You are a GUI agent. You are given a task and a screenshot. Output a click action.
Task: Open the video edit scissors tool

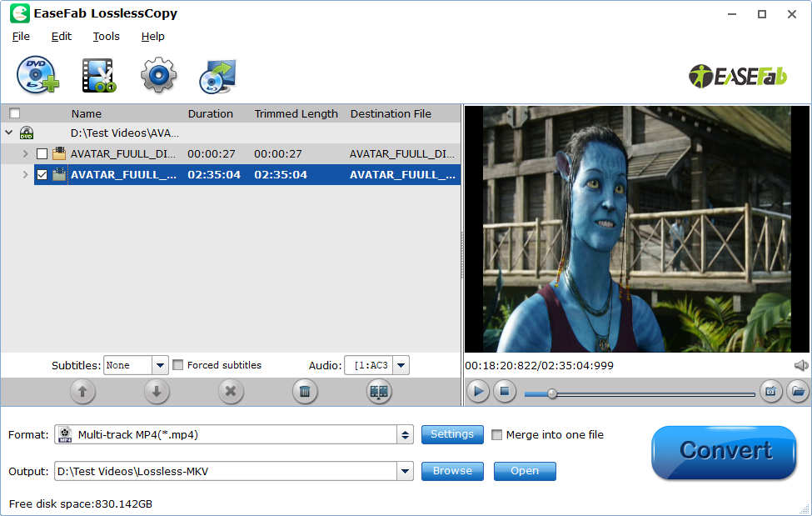pyautogui.click(x=99, y=76)
